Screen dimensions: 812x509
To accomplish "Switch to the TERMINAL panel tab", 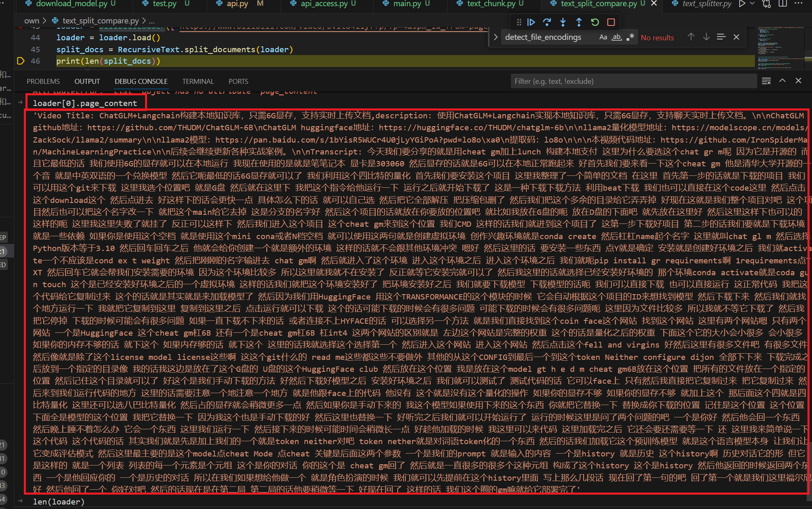I will (x=198, y=81).
